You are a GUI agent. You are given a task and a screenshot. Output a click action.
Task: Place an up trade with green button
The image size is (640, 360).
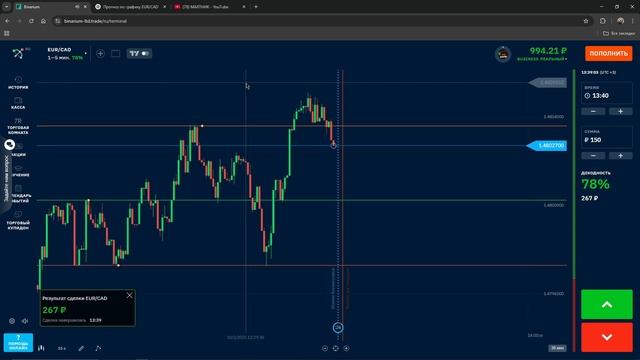(607, 304)
